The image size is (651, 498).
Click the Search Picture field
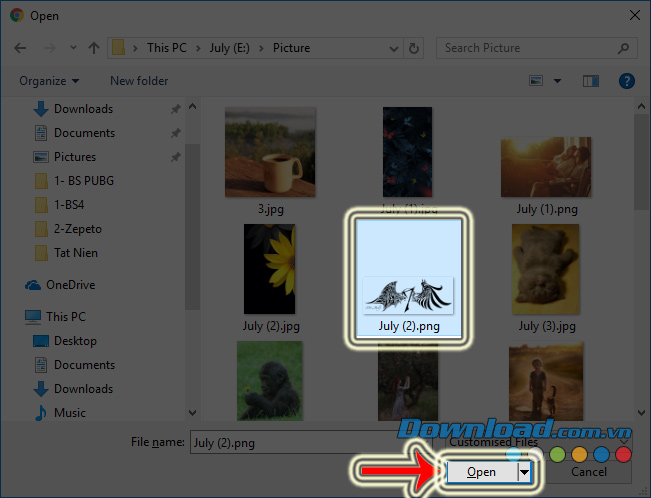tap(536, 48)
